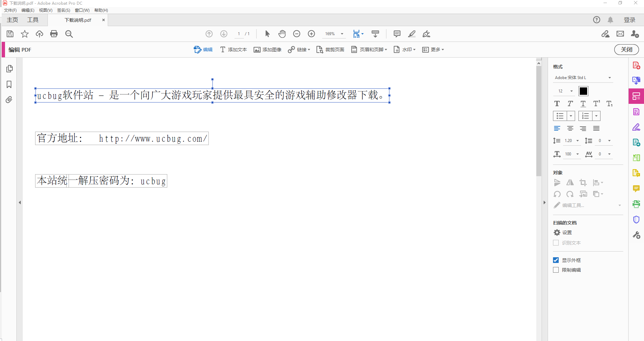Open paragraph spacing dropdown
This screenshot has height=341, width=644.
click(x=609, y=141)
